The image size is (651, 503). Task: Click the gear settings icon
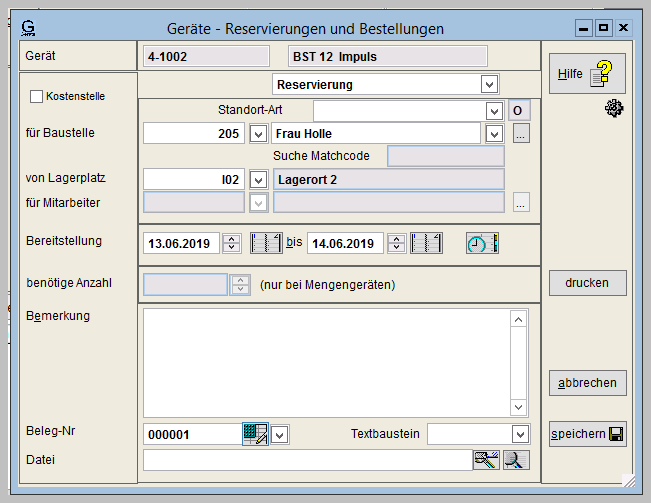click(614, 109)
